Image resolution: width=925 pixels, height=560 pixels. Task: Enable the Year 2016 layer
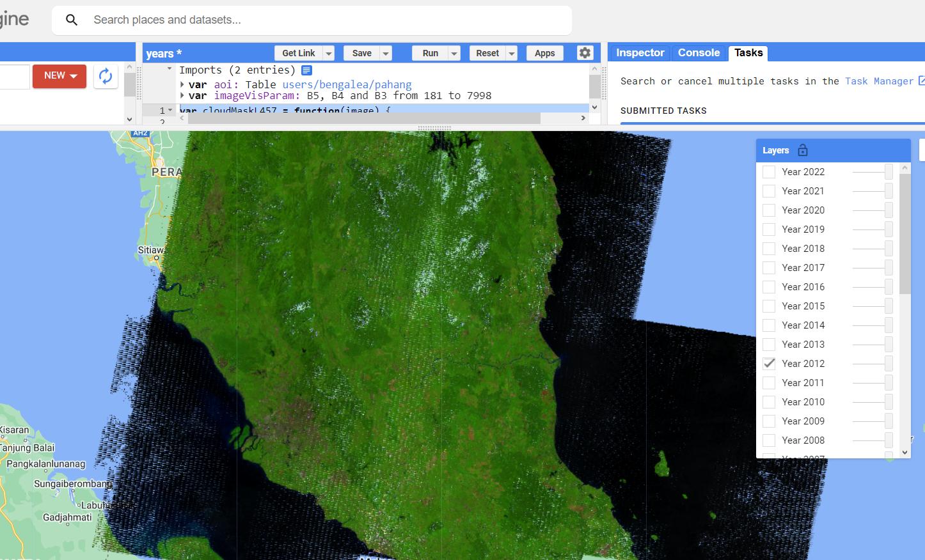[769, 287]
